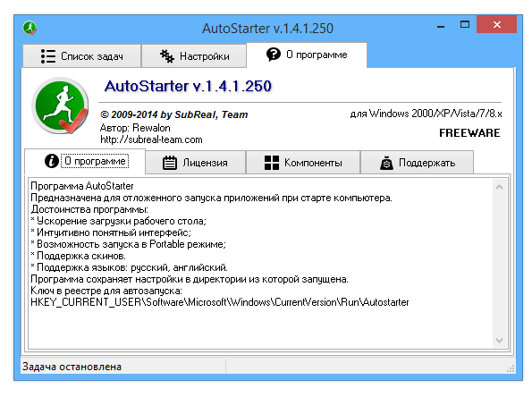Click the blue 'AutoStarter v.1.4.1.250' heading

188,86
